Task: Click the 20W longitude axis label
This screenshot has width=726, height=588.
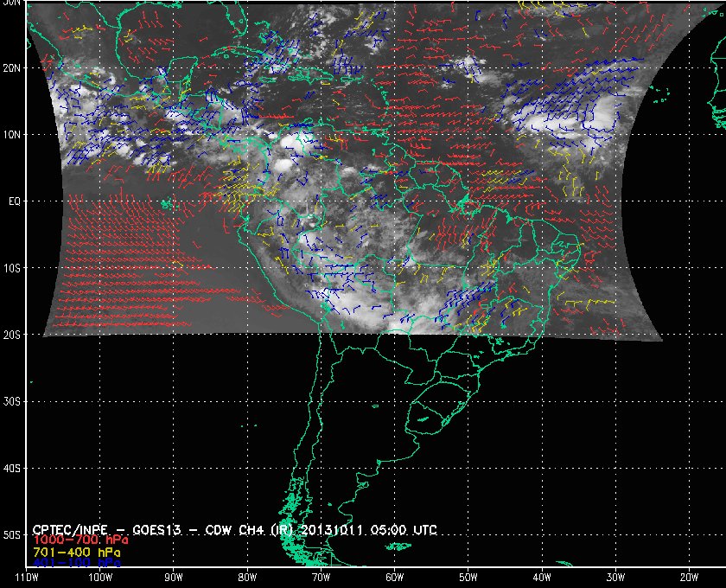Action: click(x=689, y=577)
